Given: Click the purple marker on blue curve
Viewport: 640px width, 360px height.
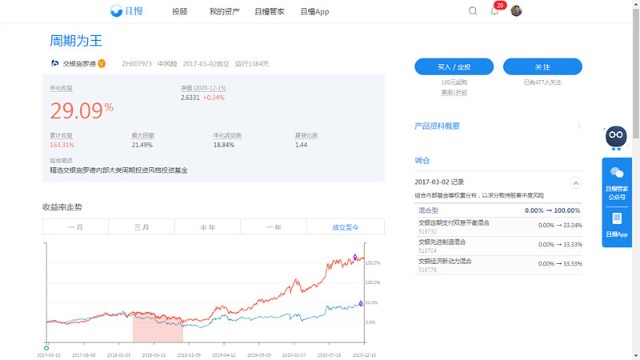Looking at the screenshot, I should 361,303.
